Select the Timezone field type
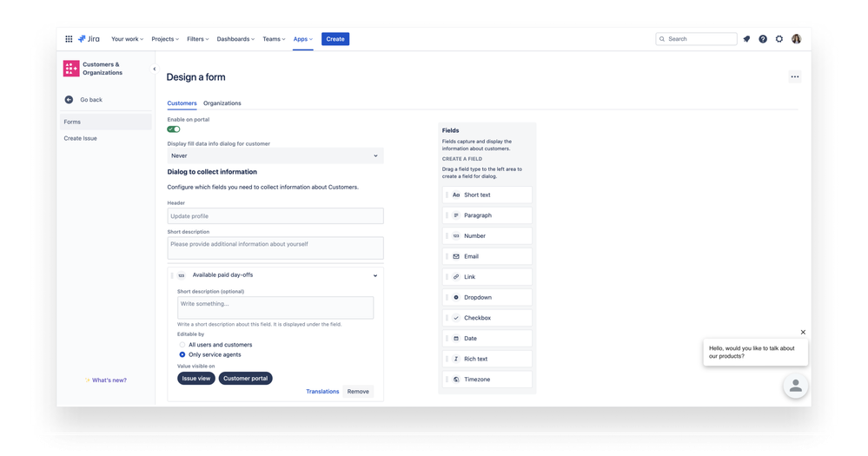This screenshot has height=456, width=868. [487, 379]
